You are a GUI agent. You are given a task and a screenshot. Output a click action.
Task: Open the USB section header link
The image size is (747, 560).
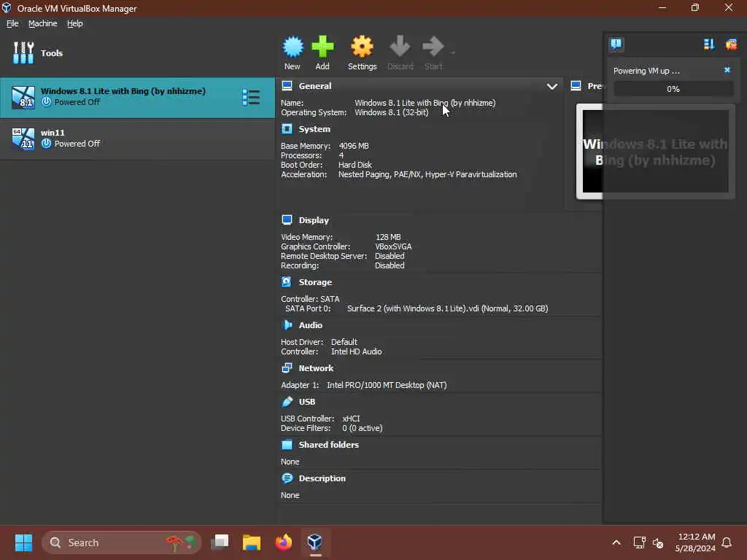pyautogui.click(x=307, y=402)
